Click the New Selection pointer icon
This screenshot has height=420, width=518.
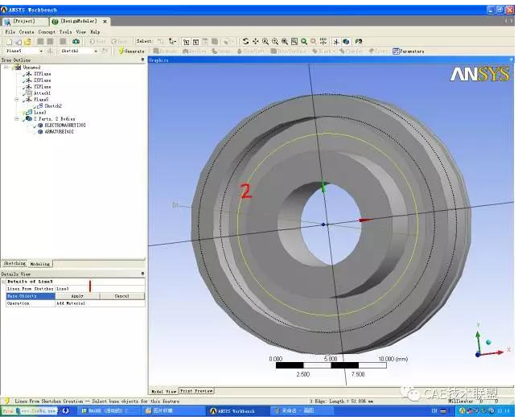tap(161, 42)
